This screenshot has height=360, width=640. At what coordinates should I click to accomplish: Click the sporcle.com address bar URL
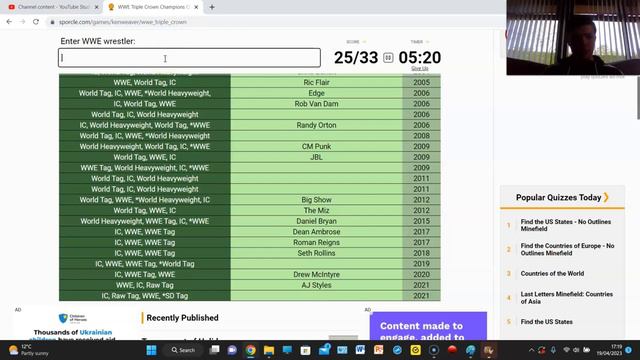coord(123,22)
